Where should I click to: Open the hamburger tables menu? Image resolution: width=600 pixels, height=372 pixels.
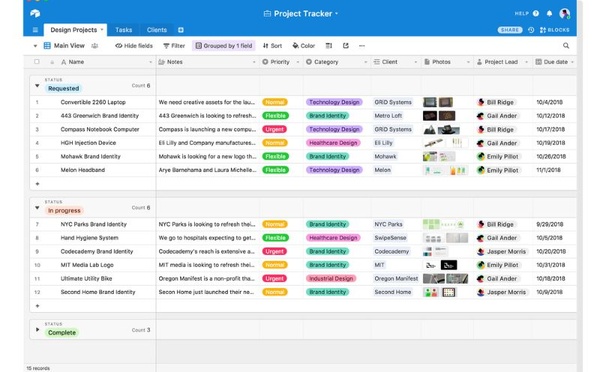pyautogui.click(x=35, y=30)
